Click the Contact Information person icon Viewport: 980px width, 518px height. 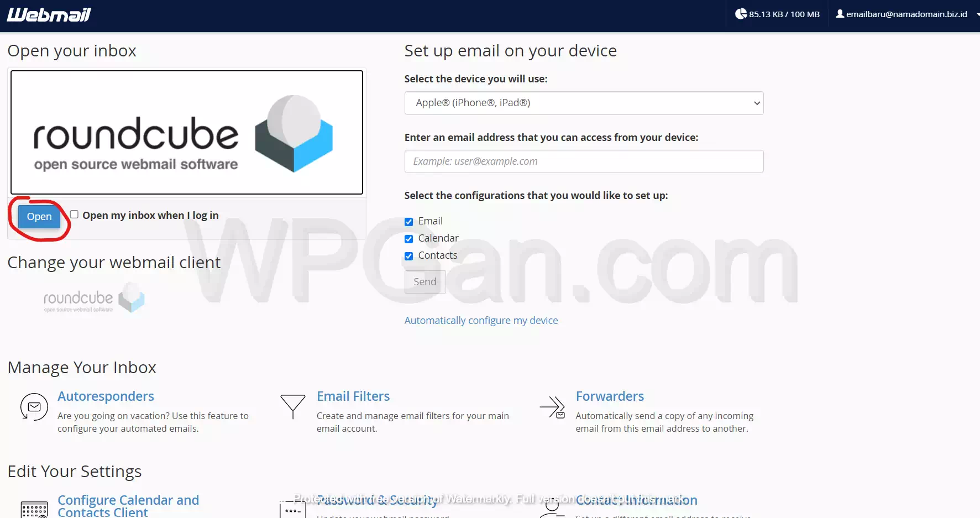552,509
